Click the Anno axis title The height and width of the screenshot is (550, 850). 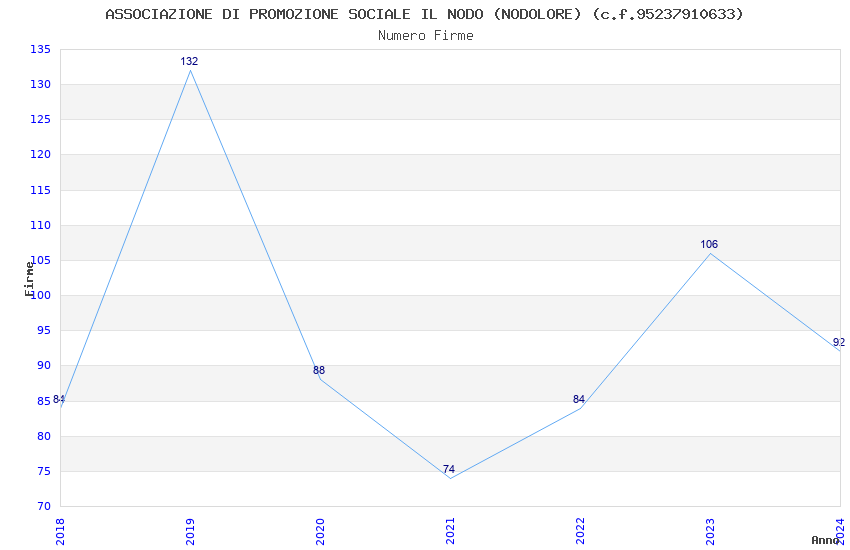point(825,540)
